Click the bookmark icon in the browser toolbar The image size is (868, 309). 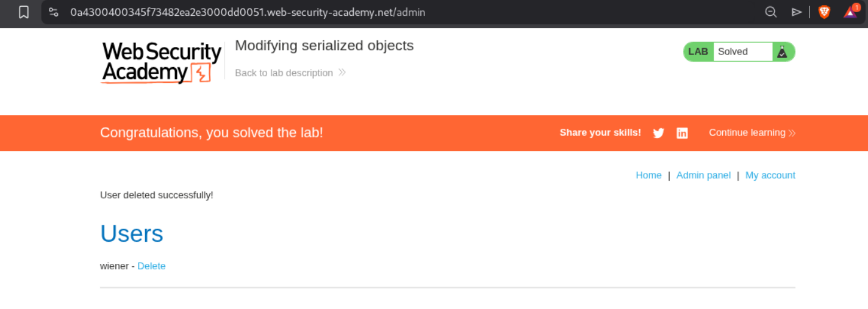coord(24,12)
